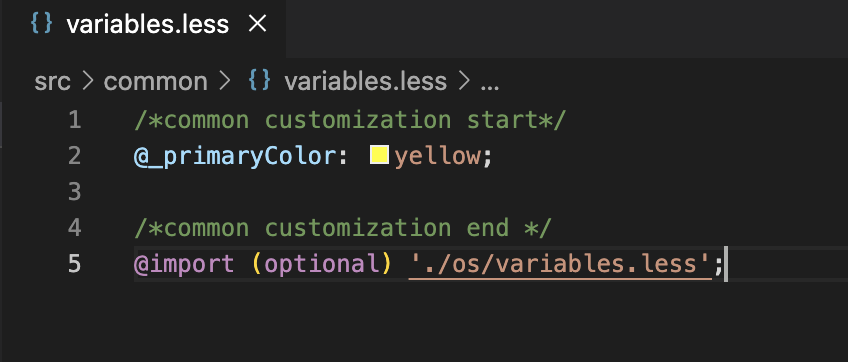Click the braces file icon in tab
Image resolution: width=848 pixels, height=362 pixels.
(x=41, y=24)
